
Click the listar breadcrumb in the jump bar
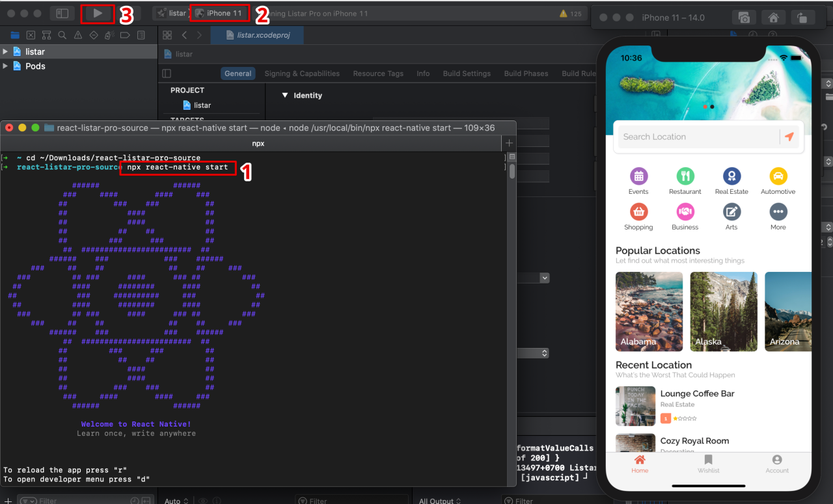click(x=179, y=54)
